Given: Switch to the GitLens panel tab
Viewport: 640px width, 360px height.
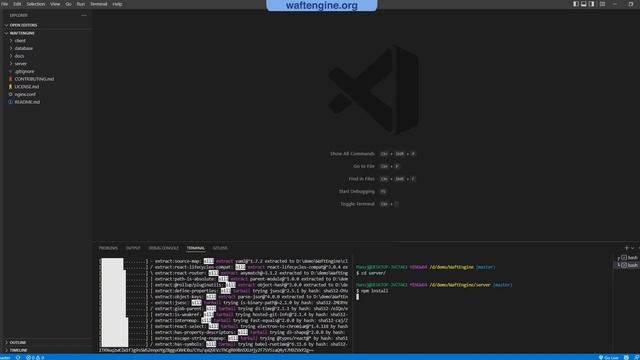Looking at the screenshot, I should (x=220, y=248).
